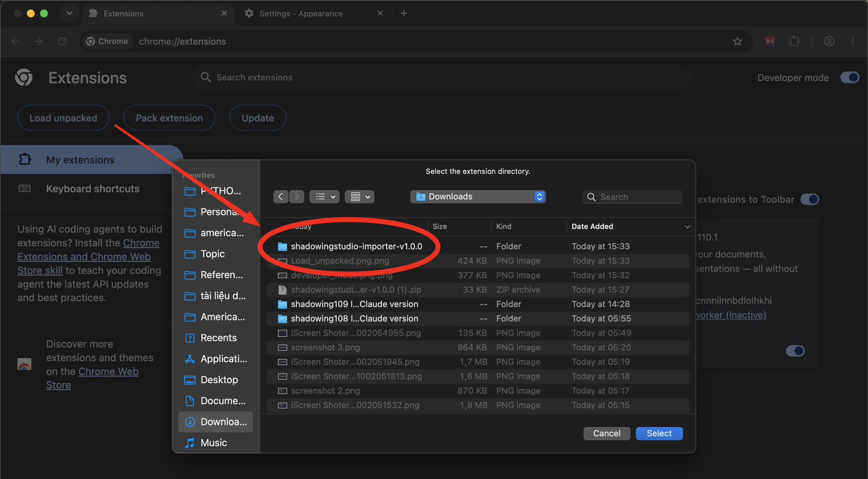Reload the extensions page
Image resolution: width=868 pixels, height=479 pixels.
click(x=62, y=41)
